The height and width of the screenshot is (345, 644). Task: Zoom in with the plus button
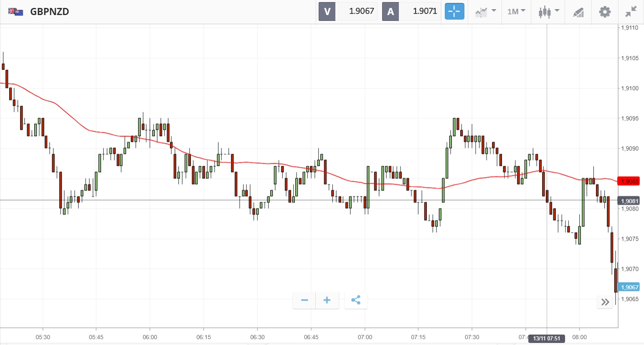pyautogui.click(x=327, y=300)
